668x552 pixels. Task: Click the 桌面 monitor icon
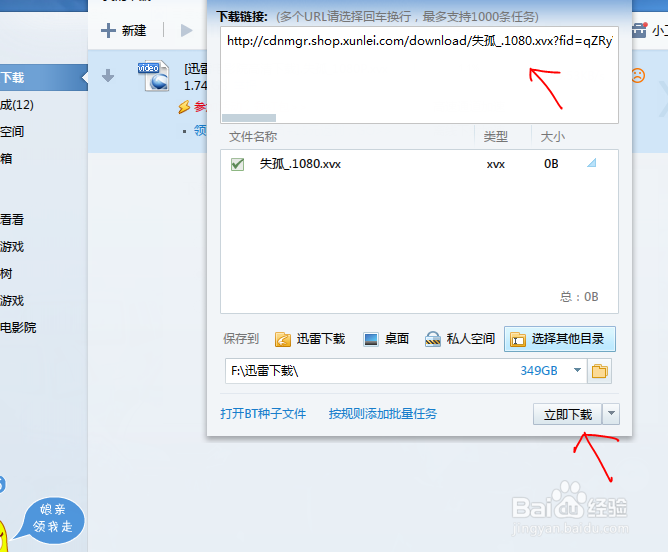(x=371, y=339)
